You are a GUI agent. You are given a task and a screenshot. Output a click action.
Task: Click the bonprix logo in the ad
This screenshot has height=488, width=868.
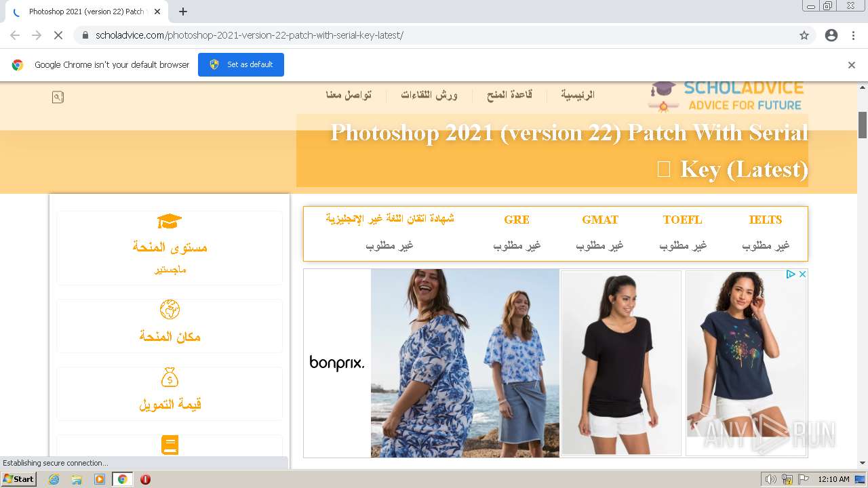(337, 363)
